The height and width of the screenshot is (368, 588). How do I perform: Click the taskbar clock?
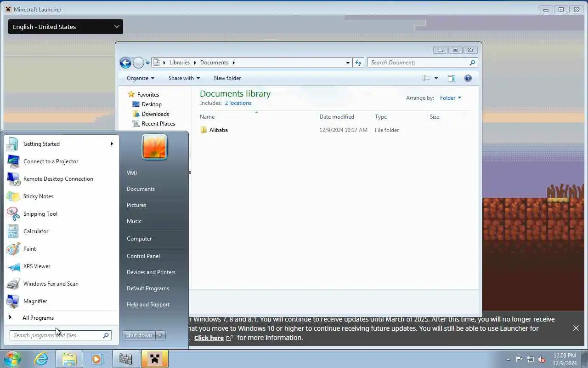click(x=565, y=359)
